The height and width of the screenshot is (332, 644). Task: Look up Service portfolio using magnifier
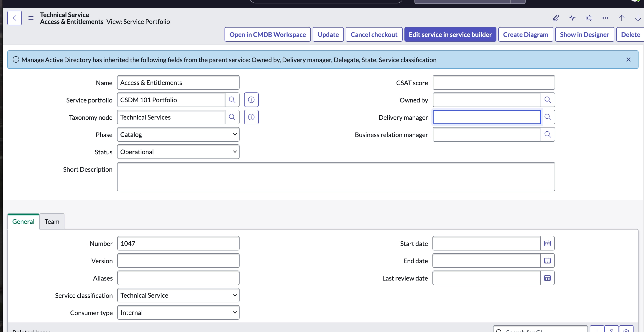pyautogui.click(x=232, y=100)
